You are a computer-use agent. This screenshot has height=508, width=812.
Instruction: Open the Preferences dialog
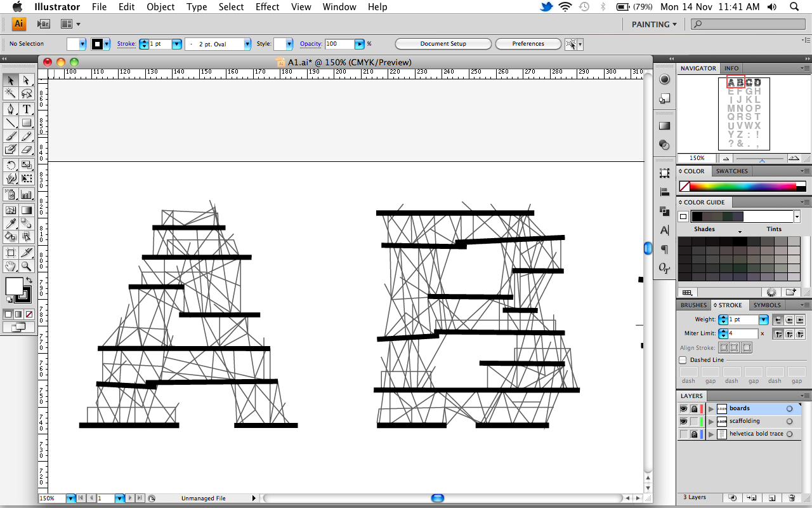[528, 44]
